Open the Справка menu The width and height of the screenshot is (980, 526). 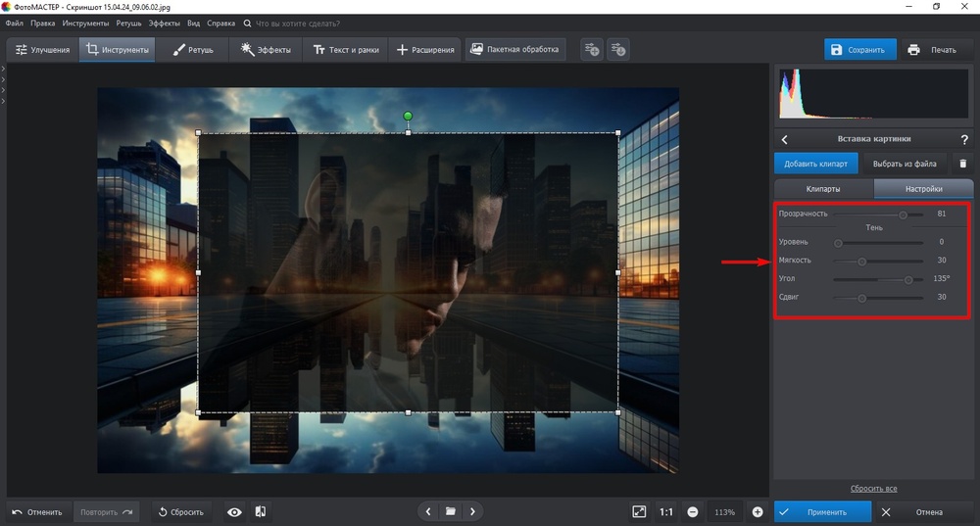220,24
